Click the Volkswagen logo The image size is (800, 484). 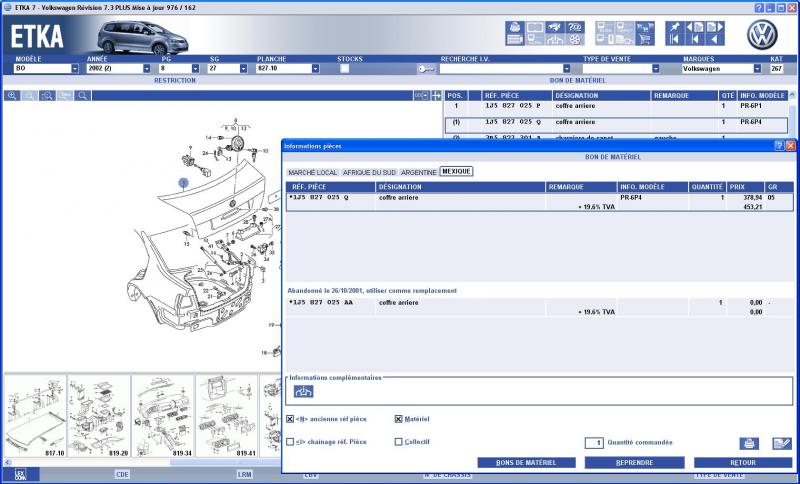(762, 35)
